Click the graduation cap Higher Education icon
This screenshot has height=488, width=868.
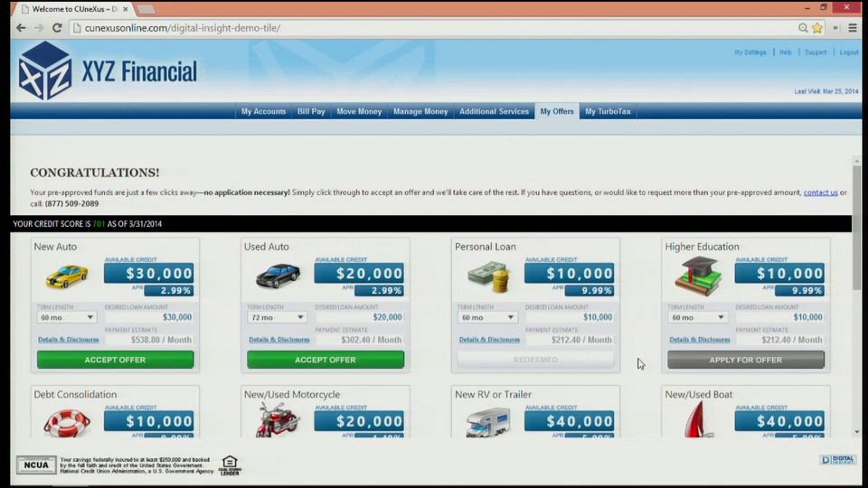coord(698,277)
